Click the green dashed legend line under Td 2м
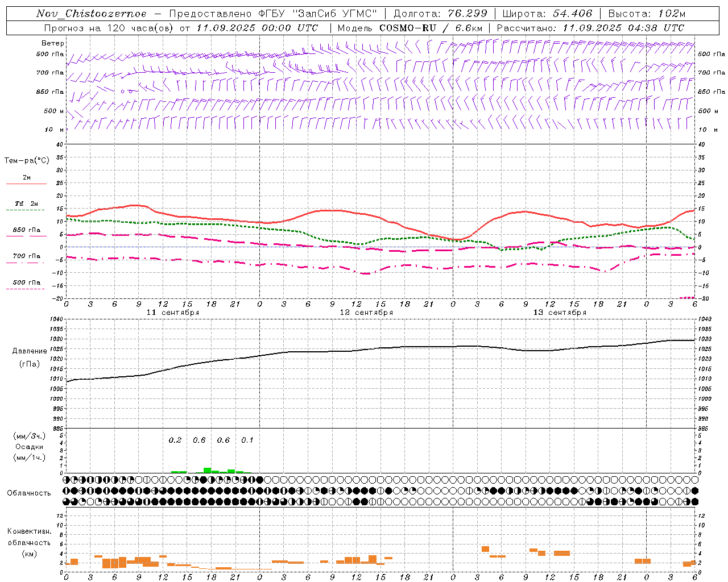The image size is (728, 582). [26, 210]
